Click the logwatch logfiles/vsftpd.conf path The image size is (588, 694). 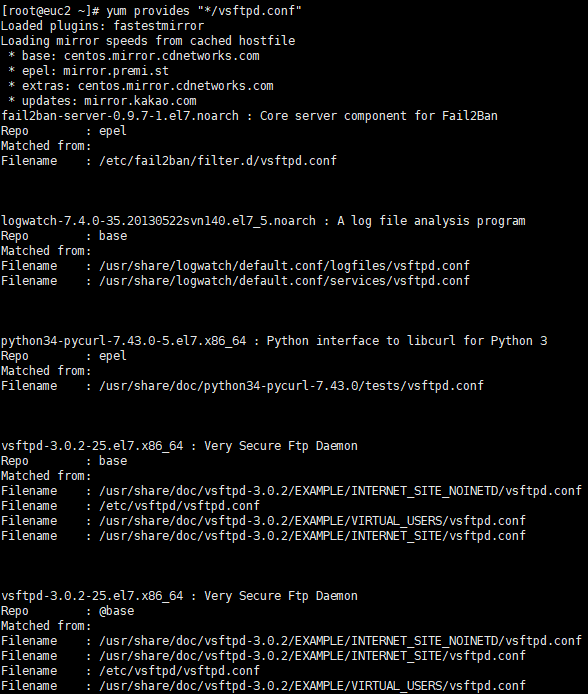pos(284,266)
